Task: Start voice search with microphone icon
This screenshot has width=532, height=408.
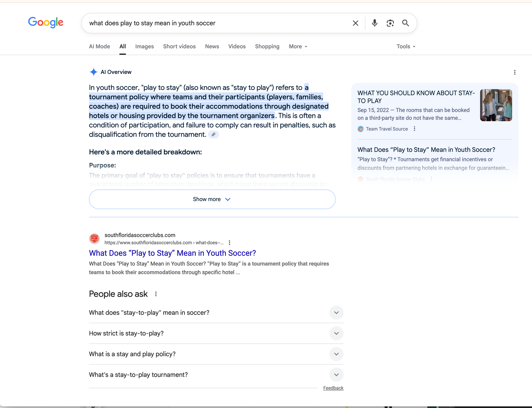Action: [x=375, y=23]
